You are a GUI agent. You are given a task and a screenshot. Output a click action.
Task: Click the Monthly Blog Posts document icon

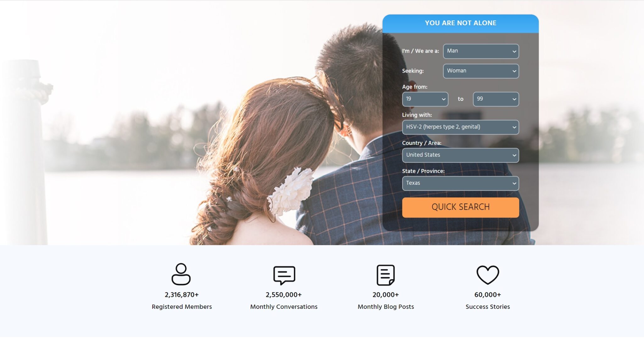coord(386,275)
